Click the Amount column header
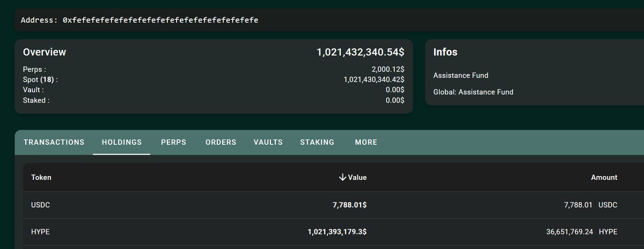644x249 pixels. coord(605,177)
